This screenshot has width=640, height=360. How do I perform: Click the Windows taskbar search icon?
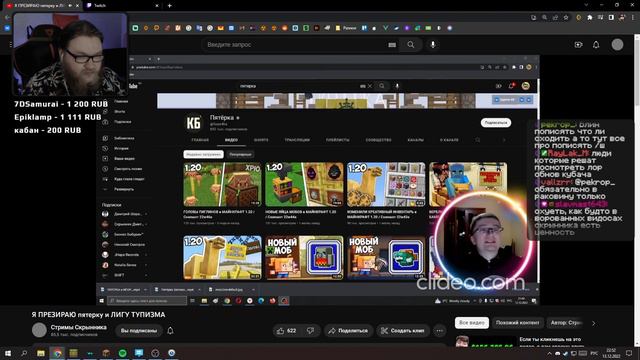click(x=24, y=353)
